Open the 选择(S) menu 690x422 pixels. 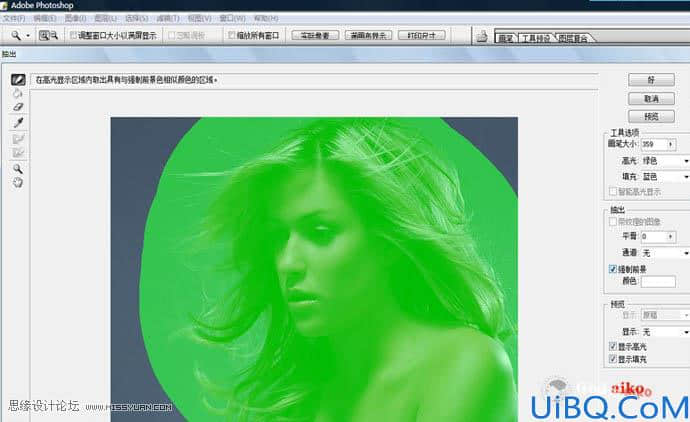136,18
